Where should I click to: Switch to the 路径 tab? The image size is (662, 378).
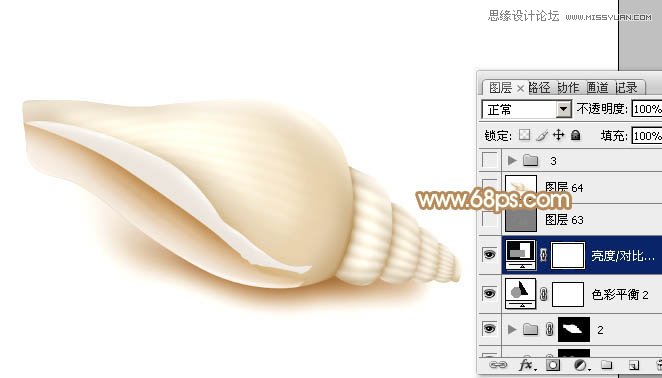pyautogui.click(x=539, y=88)
